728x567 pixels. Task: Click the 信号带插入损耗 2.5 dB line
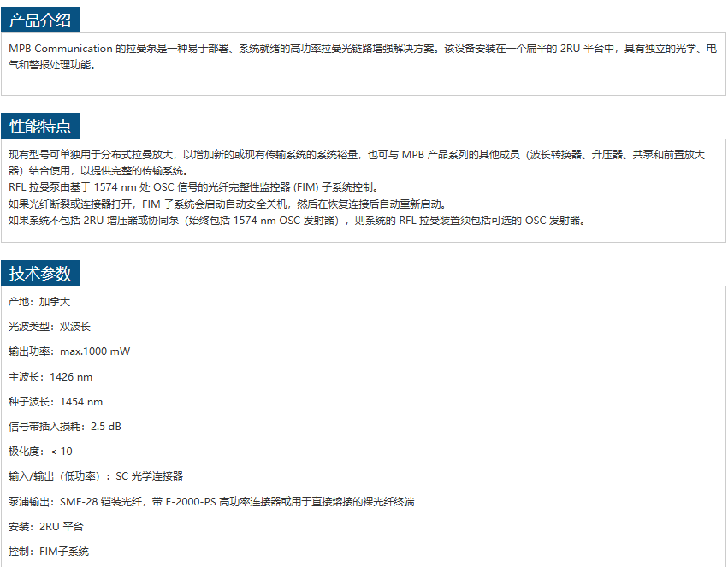tap(65, 426)
